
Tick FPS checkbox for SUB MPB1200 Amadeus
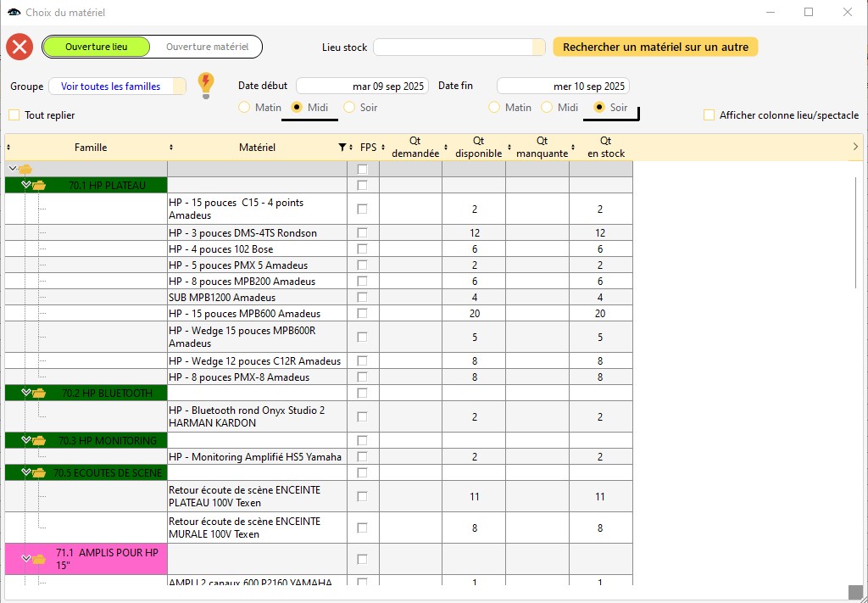363,298
